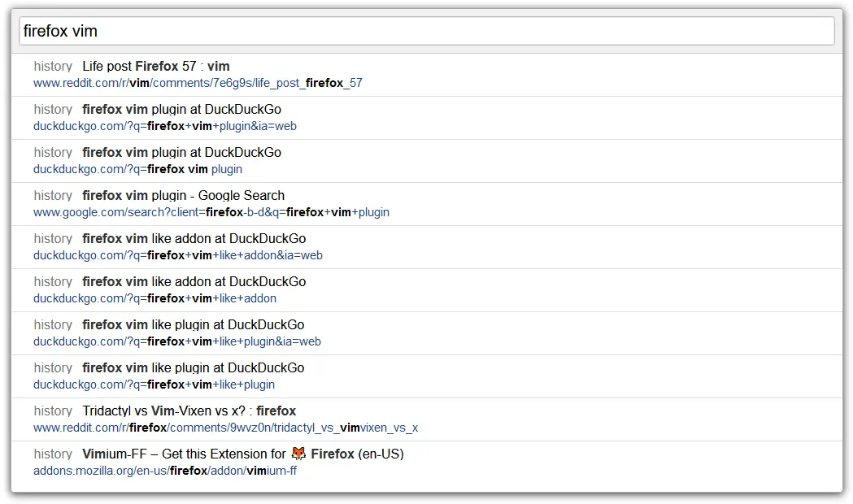Open DuckDuckGo URL ending in like+addon&ia=web

click(178, 255)
